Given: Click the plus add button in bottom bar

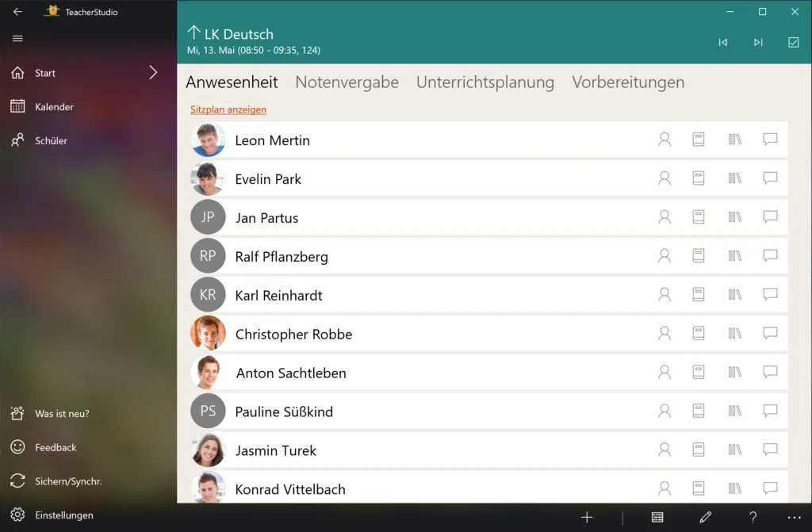Looking at the screenshot, I should [x=587, y=517].
